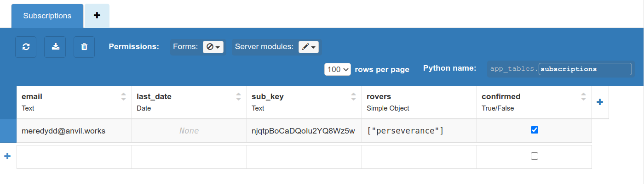
Task: Click the plus icon to add row
Action: point(7,156)
